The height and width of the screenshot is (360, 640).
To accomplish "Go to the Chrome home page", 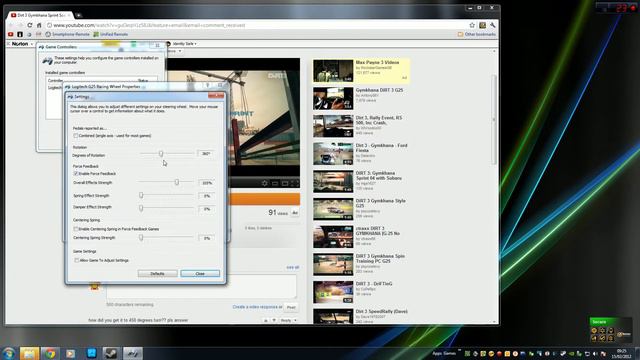I will point(39,25).
